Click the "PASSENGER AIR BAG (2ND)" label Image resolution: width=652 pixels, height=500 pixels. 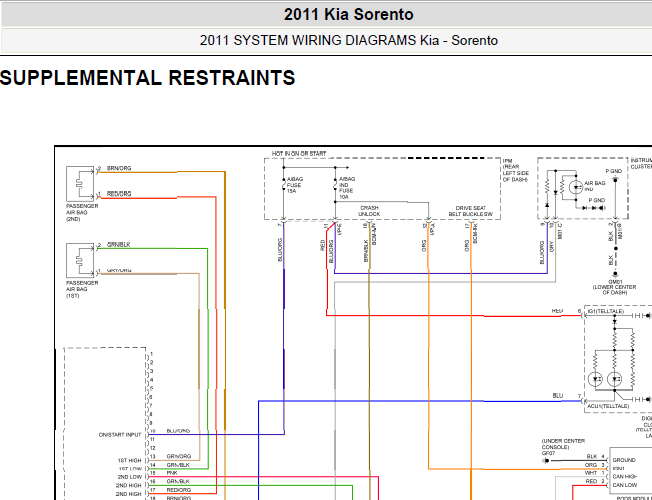coord(82,213)
